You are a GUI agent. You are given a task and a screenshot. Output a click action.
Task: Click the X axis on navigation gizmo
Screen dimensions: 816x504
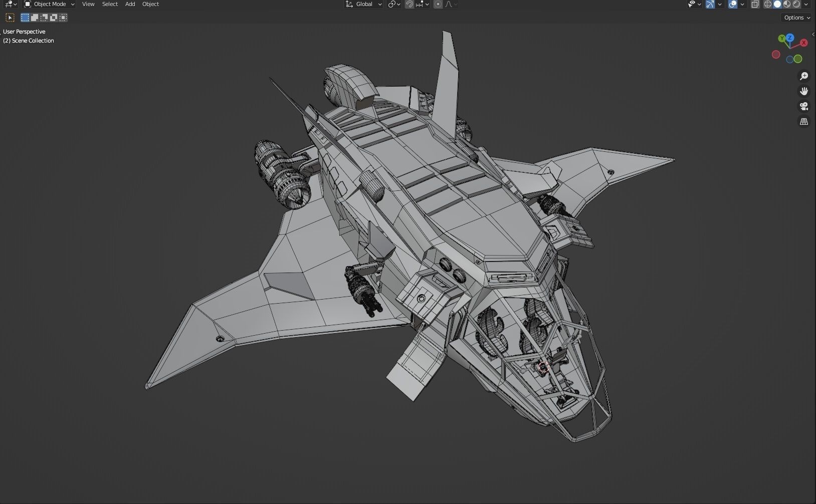pyautogui.click(x=803, y=43)
